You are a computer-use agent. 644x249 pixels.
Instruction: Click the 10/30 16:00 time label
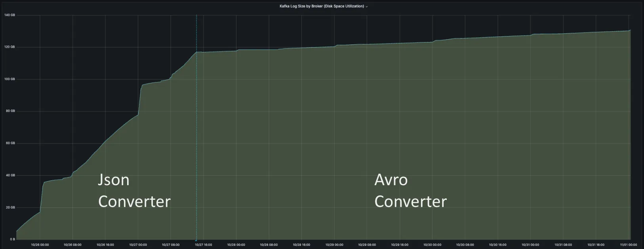[498, 245]
